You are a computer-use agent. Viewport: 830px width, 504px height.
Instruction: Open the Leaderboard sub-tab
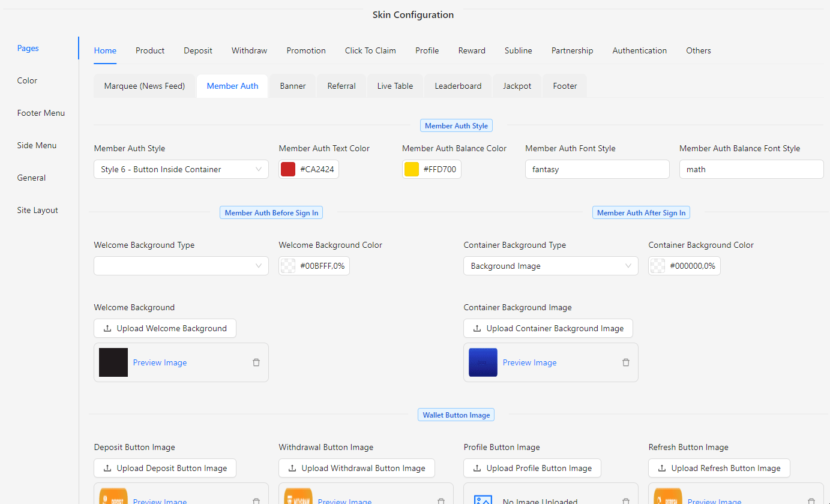point(458,86)
